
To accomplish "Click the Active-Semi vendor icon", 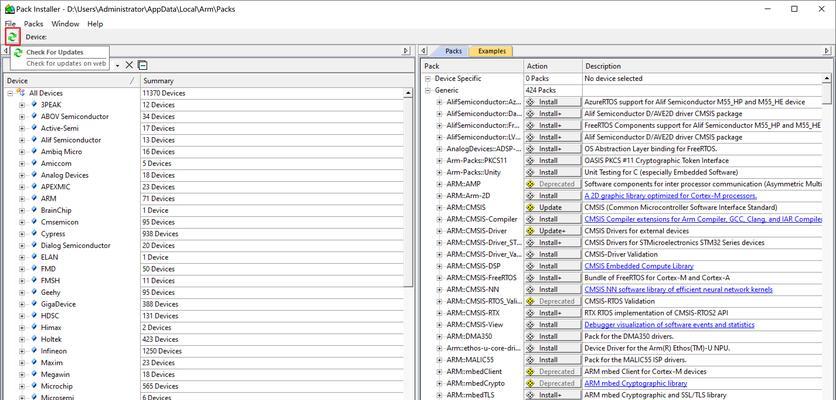I will tap(34, 128).
